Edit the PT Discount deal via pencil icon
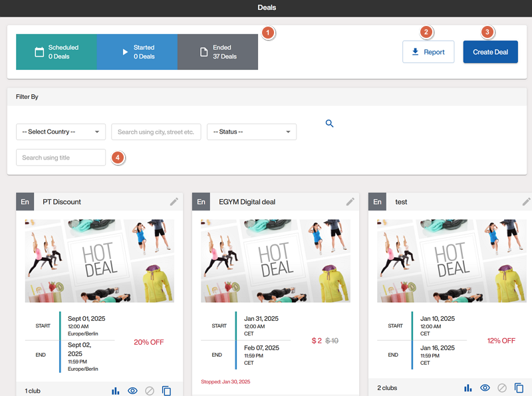Image resolution: width=532 pixels, height=396 pixels. [x=174, y=201]
